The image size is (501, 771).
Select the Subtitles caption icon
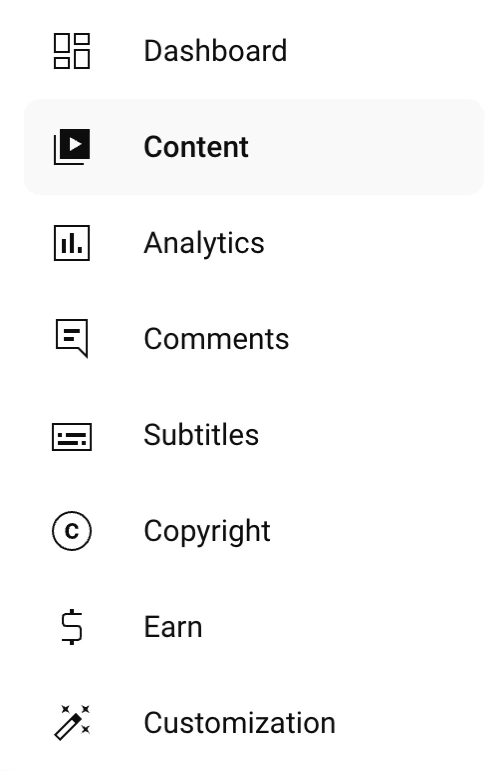tap(72, 436)
